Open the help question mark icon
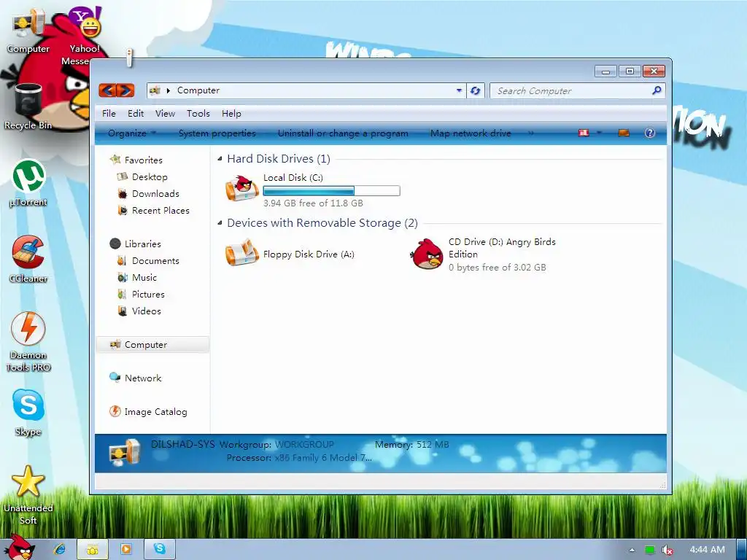The image size is (747, 560). pyautogui.click(x=650, y=133)
